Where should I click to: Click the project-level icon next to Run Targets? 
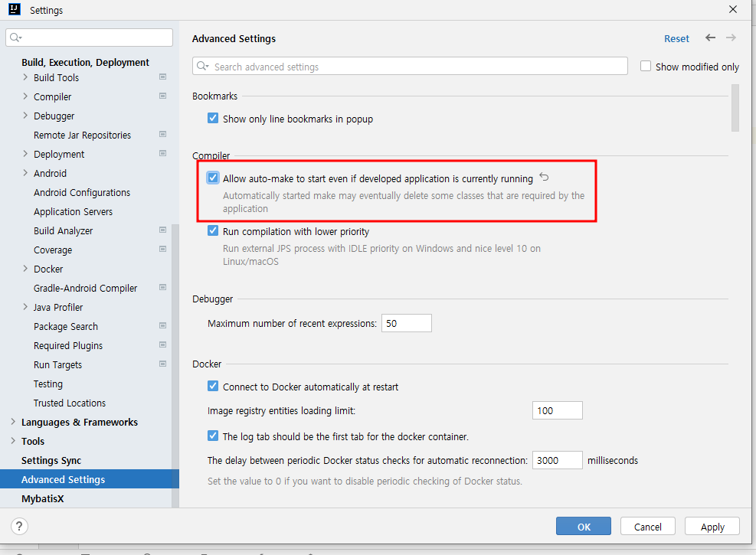163,364
